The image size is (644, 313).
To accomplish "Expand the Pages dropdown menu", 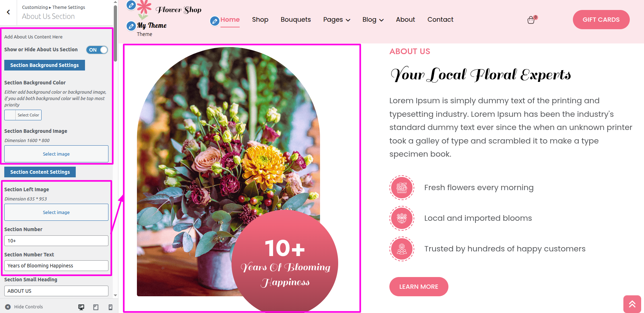I will [x=337, y=20].
